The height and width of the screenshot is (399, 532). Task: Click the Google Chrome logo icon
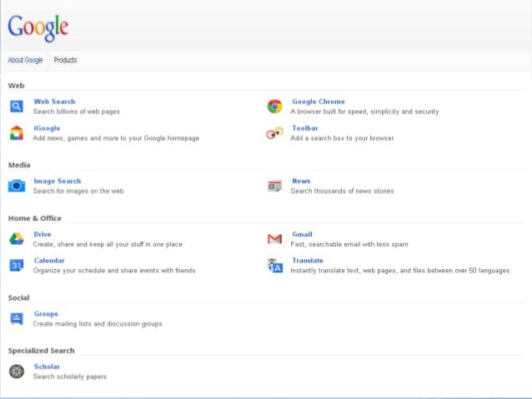274,107
